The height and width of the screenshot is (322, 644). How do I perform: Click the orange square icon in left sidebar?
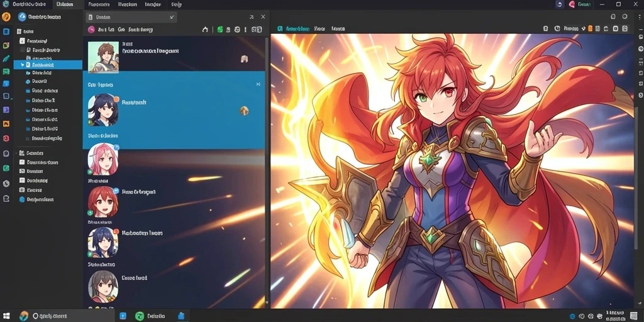tap(6, 124)
